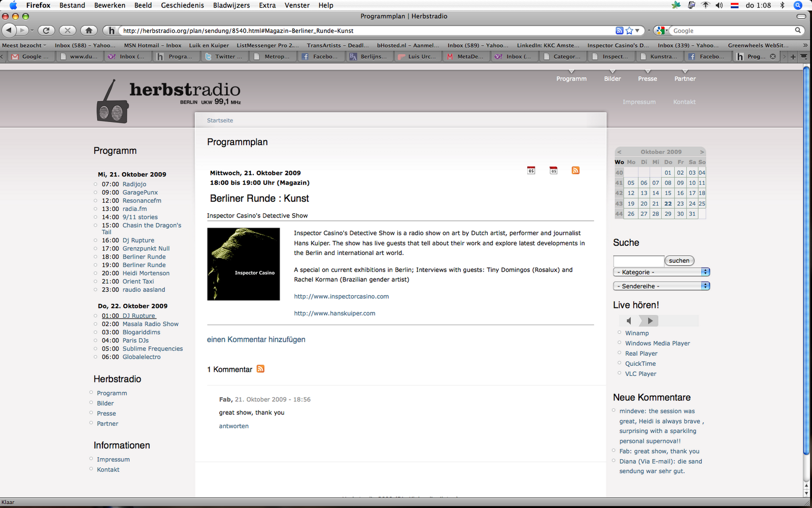Click the site favicon beside the URL

pyautogui.click(x=112, y=30)
